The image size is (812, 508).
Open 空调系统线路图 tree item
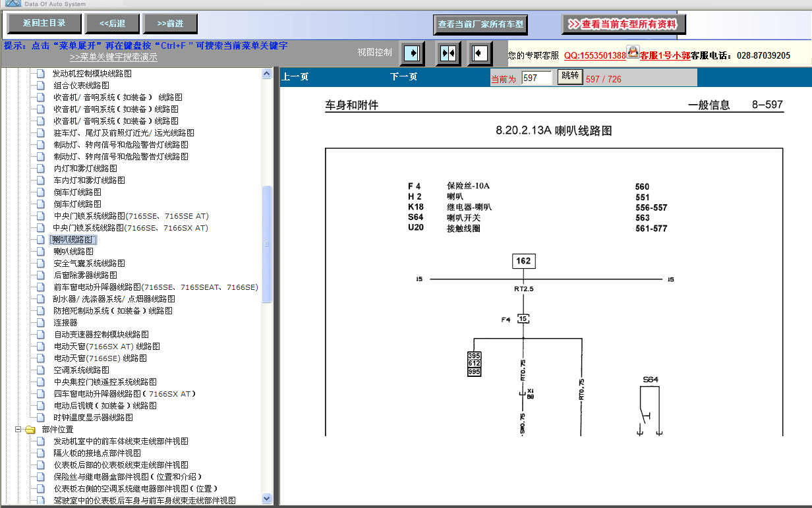(x=81, y=370)
